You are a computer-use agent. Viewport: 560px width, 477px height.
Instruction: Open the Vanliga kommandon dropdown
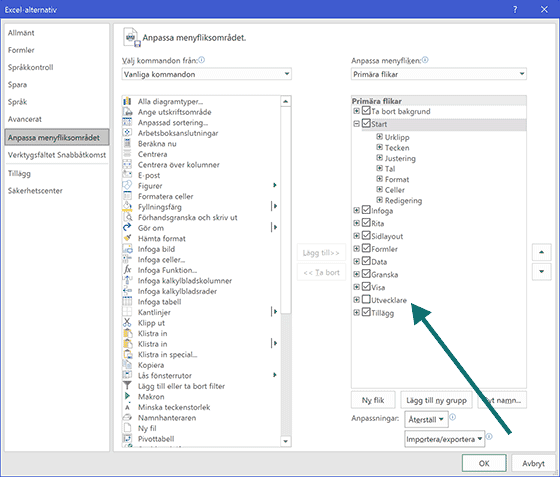206,74
